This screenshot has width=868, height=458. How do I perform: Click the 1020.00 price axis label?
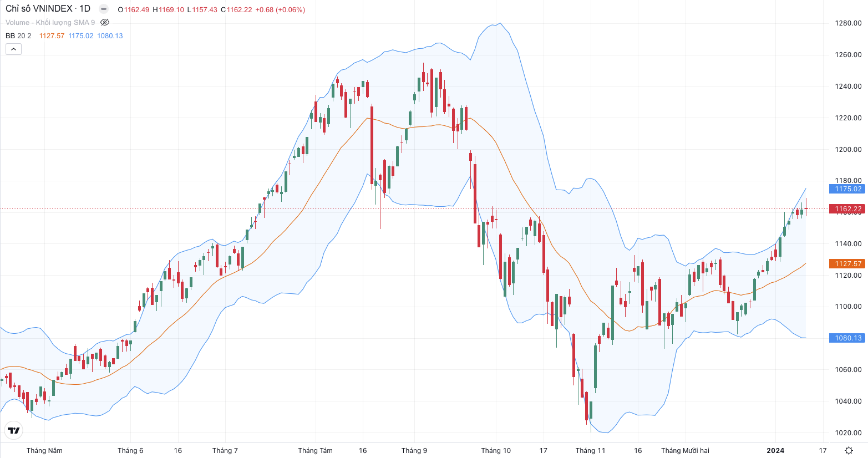coord(849,432)
